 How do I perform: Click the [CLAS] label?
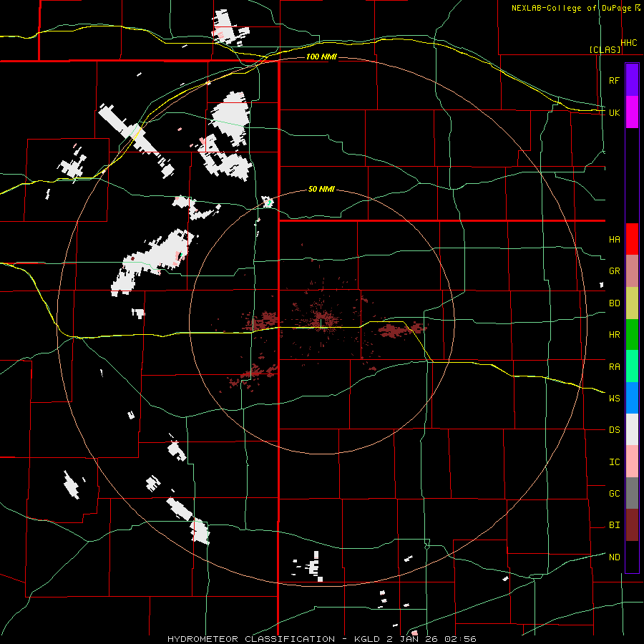[605, 49]
